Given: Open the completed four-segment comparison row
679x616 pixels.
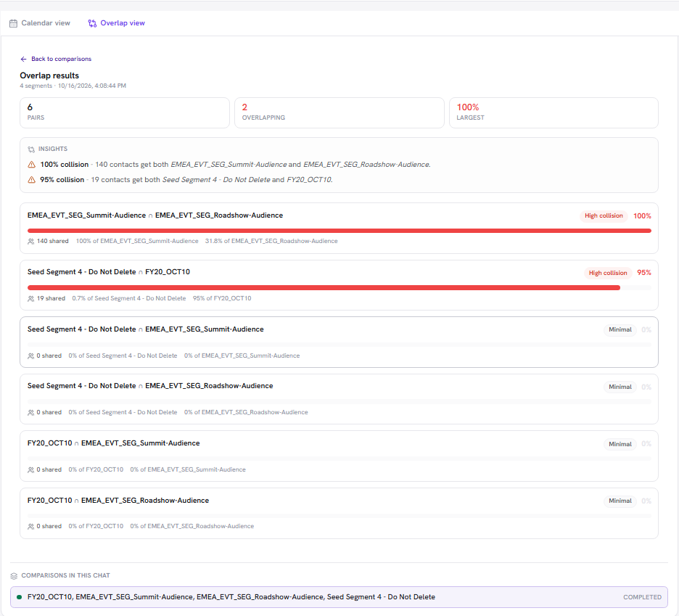Looking at the screenshot, I should [x=339, y=597].
